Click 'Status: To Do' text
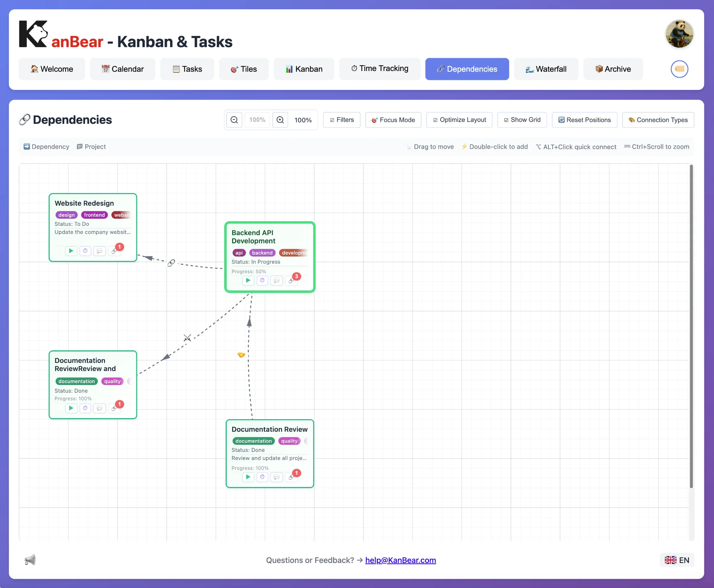 click(x=72, y=224)
